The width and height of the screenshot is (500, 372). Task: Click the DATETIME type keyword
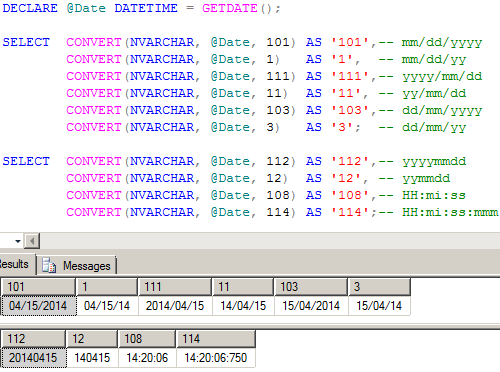coord(146,8)
